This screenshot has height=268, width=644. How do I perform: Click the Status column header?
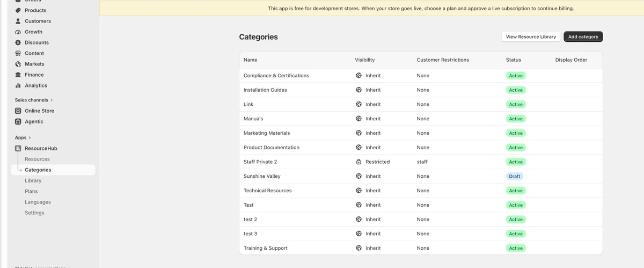click(514, 60)
